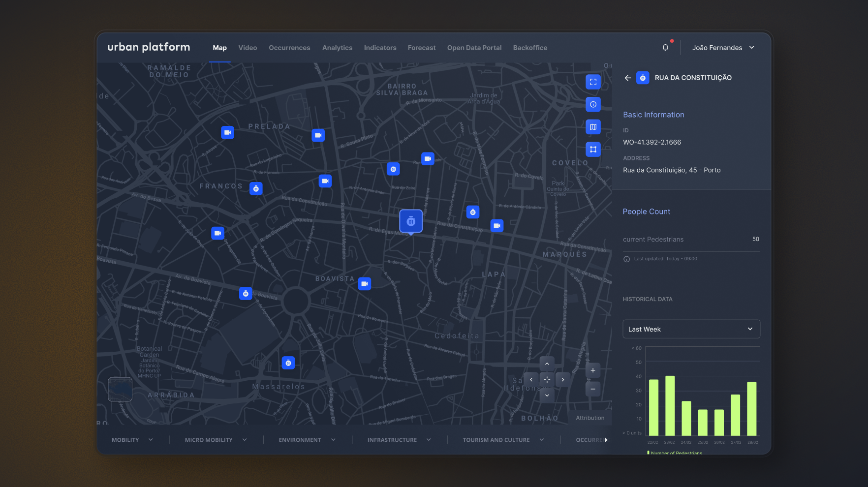Screen dimensions: 868x487
Task: Click the camera marker near Boavista
Action: click(365, 284)
